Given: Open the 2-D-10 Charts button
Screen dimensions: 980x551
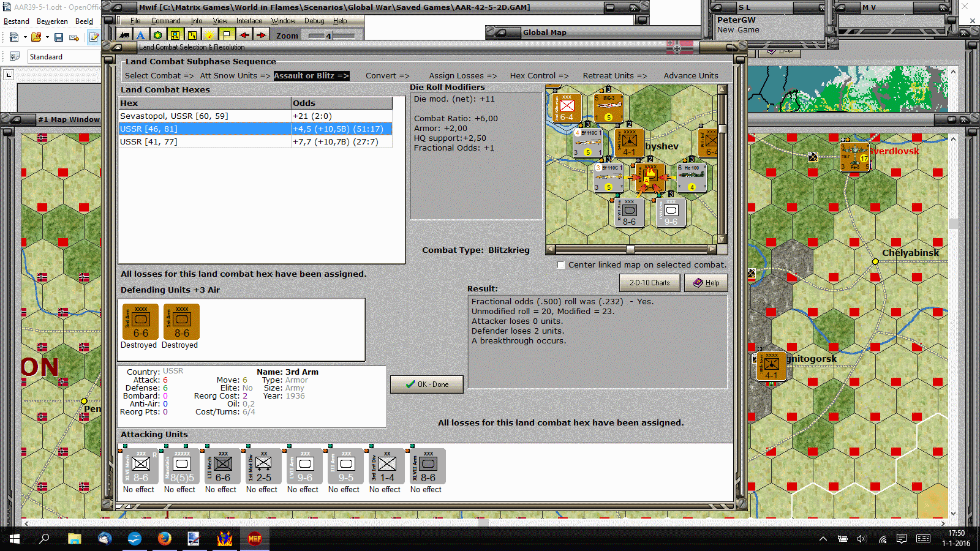Looking at the screenshot, I should click(x=650, y=283).
